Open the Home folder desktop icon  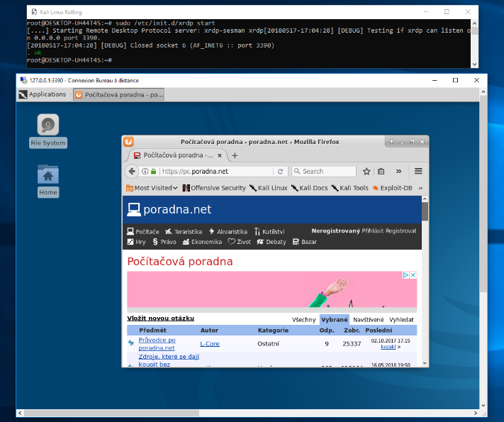tap(48, 181)
